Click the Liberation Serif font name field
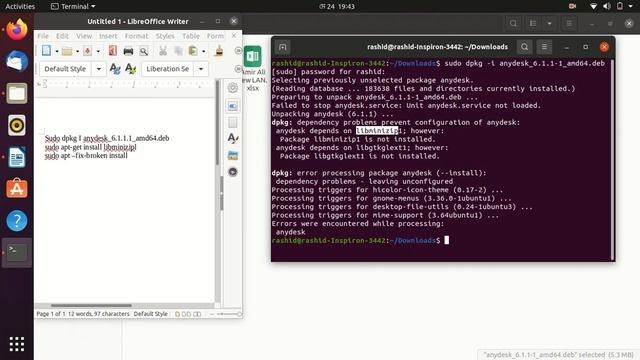The width and height of the screenshot is (640, 360). (x=168, y=69)
